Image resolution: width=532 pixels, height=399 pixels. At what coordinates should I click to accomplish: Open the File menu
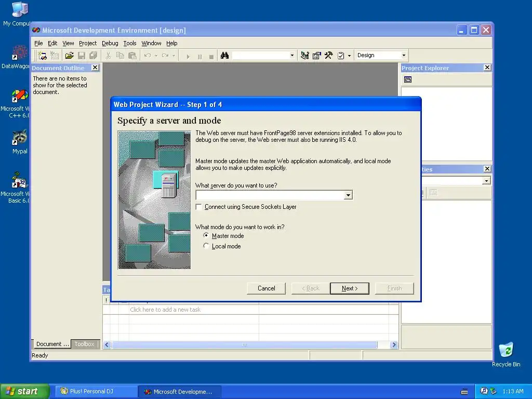click(x=38, y=43)
